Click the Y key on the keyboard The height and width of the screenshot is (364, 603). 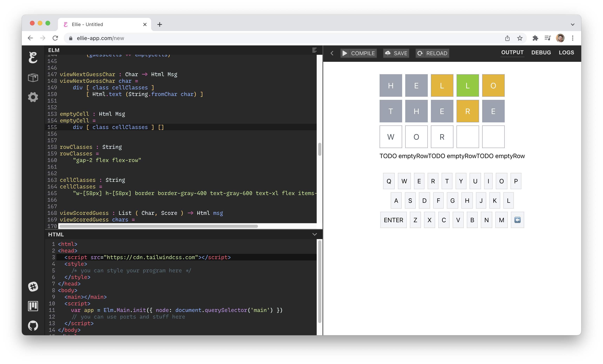coord(461,181)
